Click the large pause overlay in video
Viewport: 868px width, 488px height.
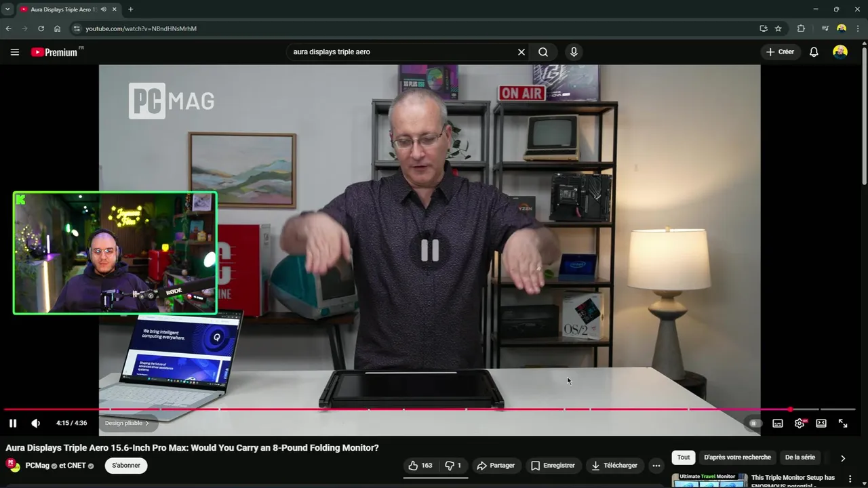coord(430,251)
